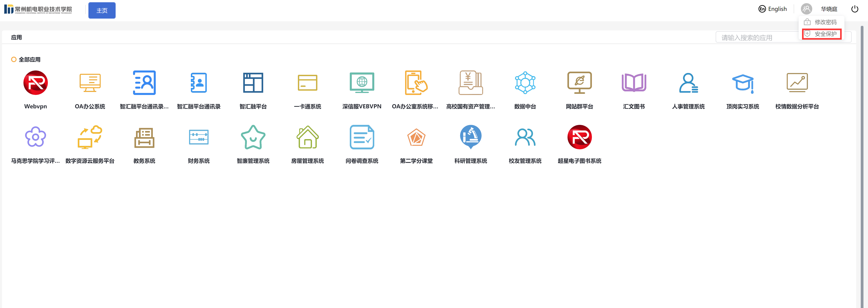Click the 主页 home button
This screenshot has height=308, width=868.
pos(102,10)
